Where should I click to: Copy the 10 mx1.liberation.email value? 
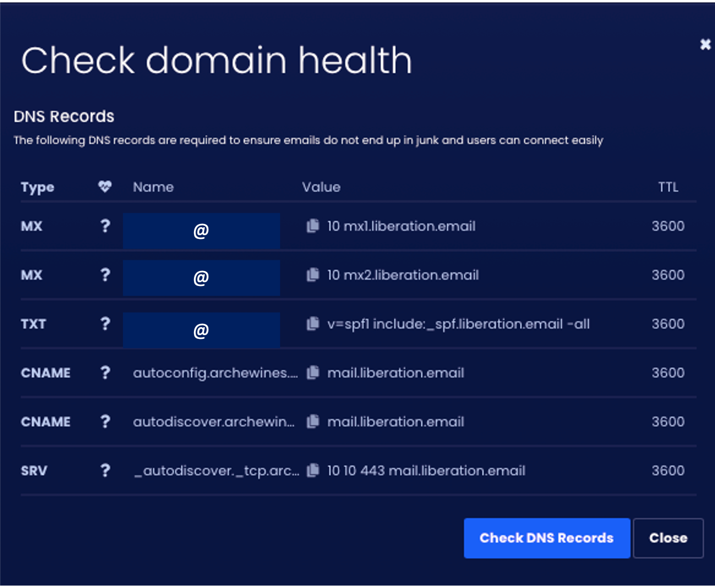[x=313, y=226]
